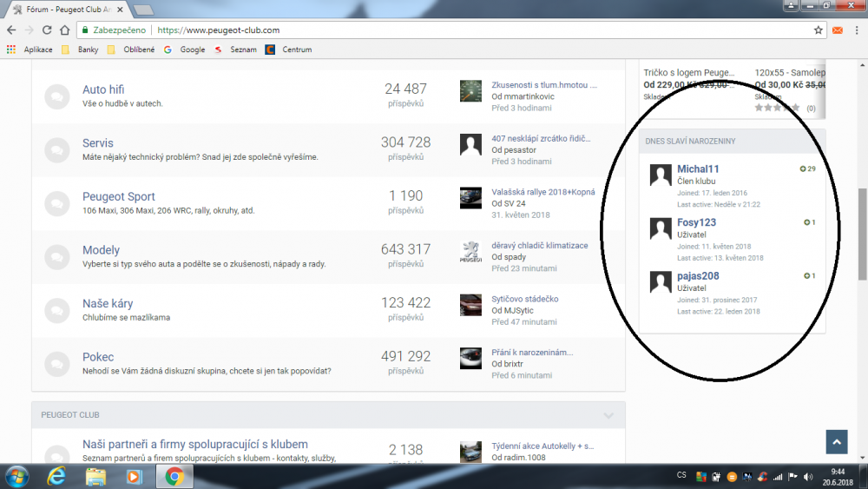
Task: Open the Windows Start button
Action: 17,476
